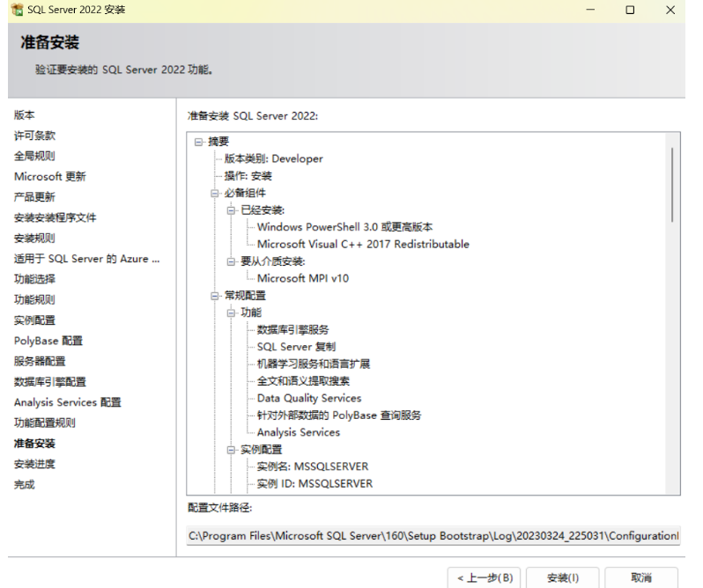703x588 pixels.
Task: Close the SQL Server 2022 setup window
Action: (670, 10)
